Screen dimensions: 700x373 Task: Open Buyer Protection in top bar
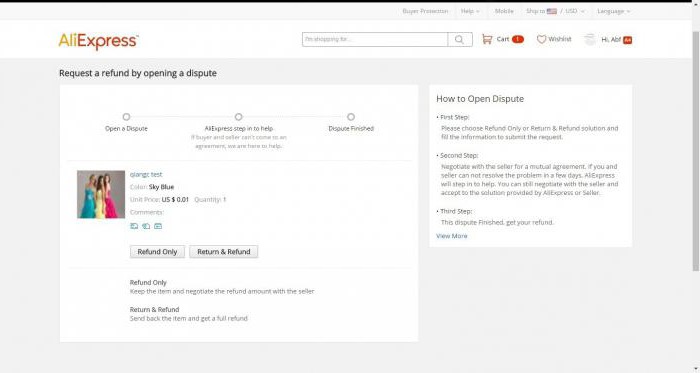[425, 11]
